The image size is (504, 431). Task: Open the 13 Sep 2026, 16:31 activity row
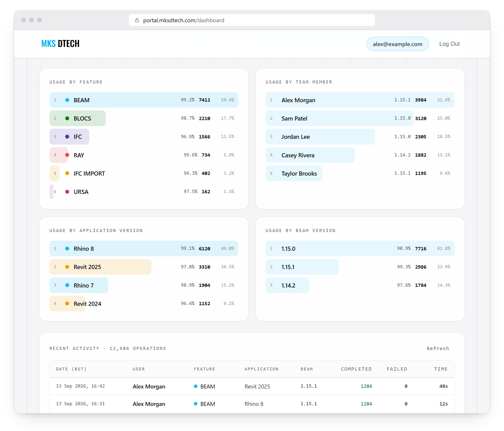[x=252, y=404]
